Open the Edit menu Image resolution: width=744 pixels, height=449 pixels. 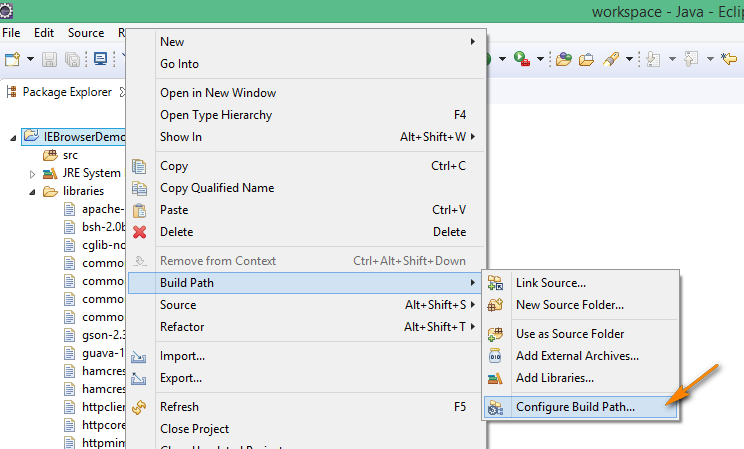pos(44,33)
